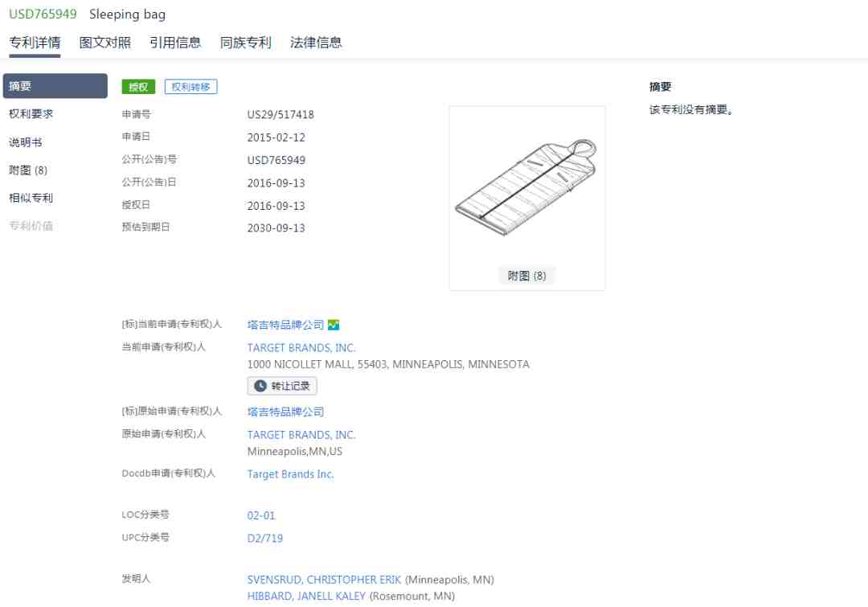Open the 同族专利 tab
This screenshot has height=607, width=868.
click(x=245, y=43)
